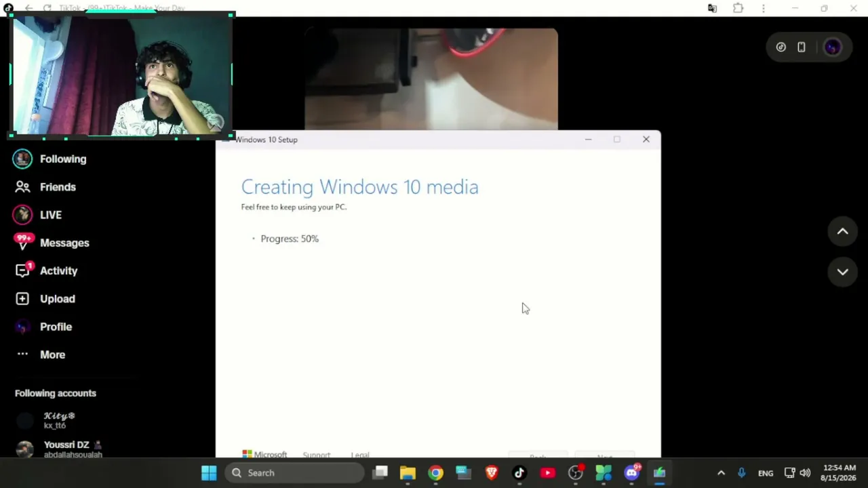Image resolution: width=868 pixels, height=488 pixels.
Task: Click the Upload plus icon
Action: click(x=22, y=298)
